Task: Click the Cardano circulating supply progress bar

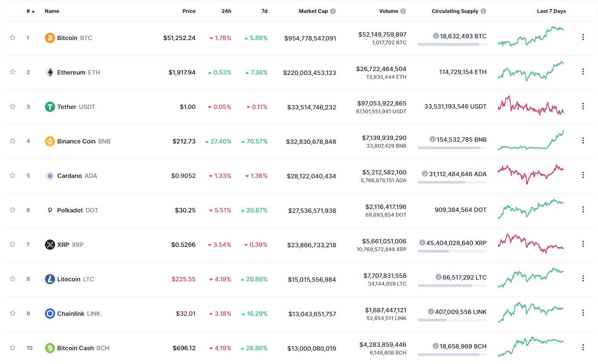Action: coord(452,182)
